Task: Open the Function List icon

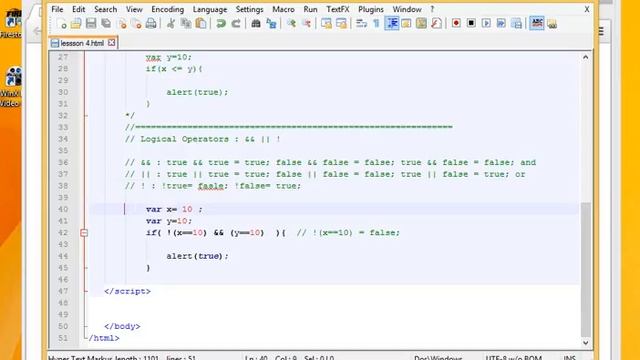Action: [x=436, y=24]
